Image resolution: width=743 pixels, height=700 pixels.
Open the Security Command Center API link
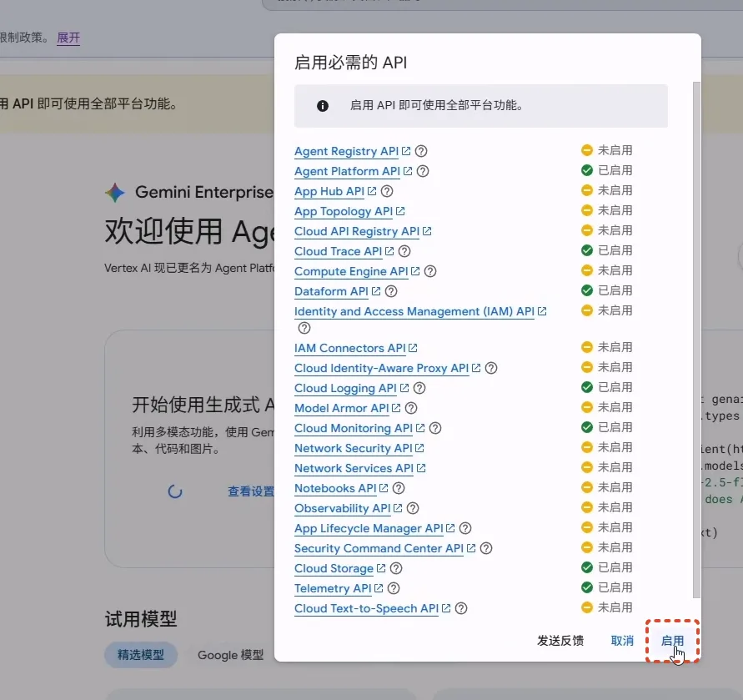click(379, 548)
